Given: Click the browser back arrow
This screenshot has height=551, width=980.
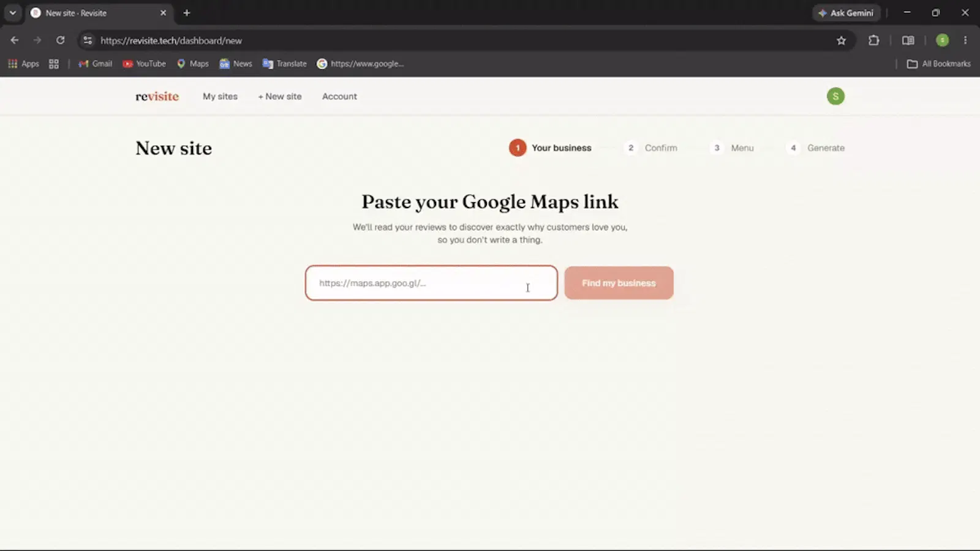Looking at the screenshot, I should click(x=15, y=40).
